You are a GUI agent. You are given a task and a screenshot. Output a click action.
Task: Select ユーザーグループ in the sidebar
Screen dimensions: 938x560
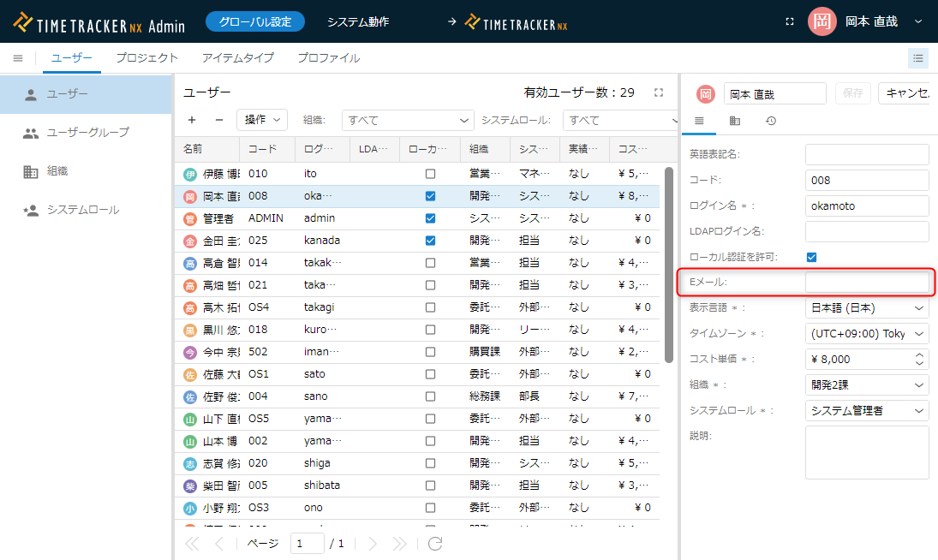coord(87,133)
